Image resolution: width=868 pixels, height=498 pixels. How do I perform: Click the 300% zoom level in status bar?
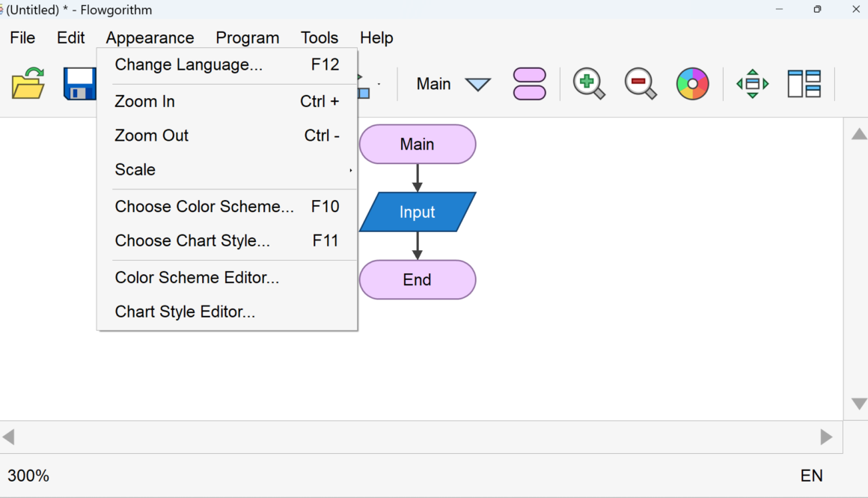tap(28, 476)
